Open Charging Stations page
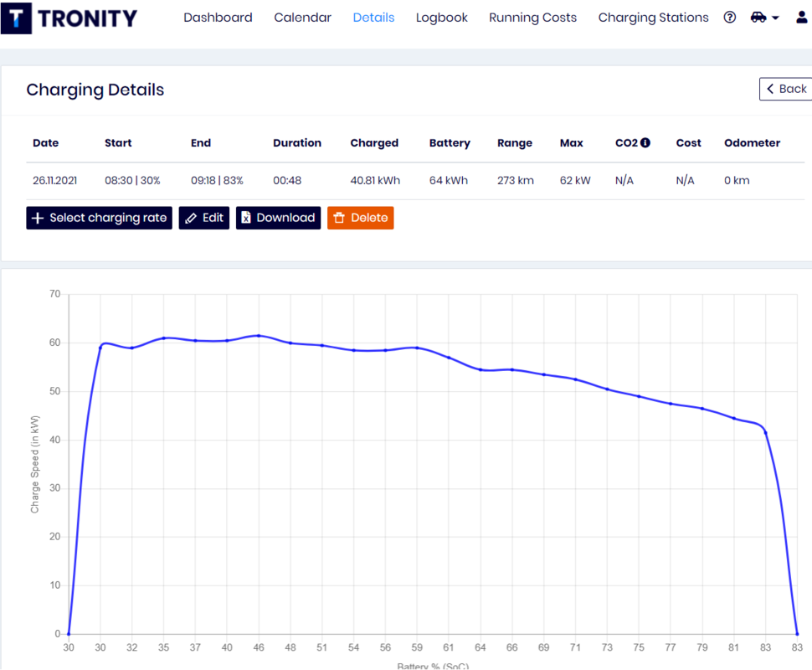Image resolution: width=812 pixels, height=670 pixels. (x=653, y=18)
